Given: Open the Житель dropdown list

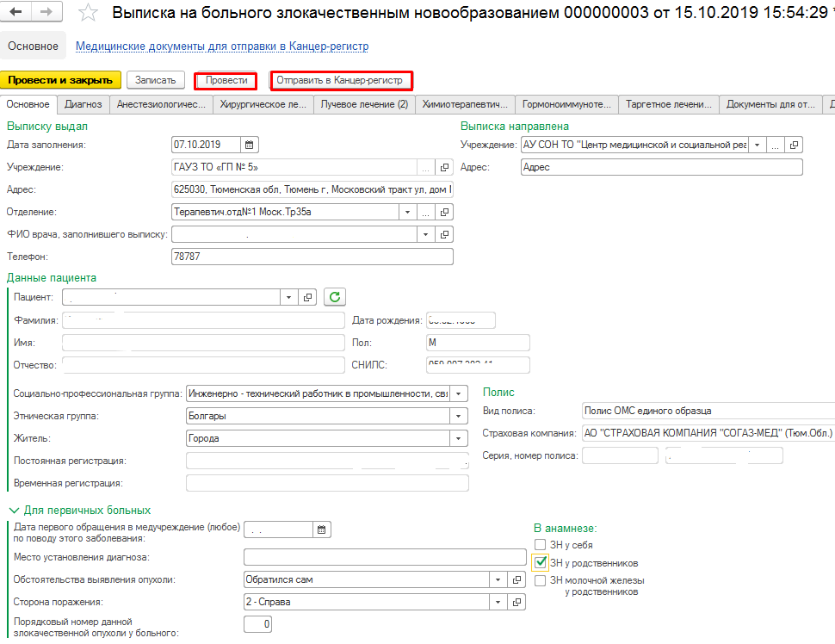Looking at the screenshot, I should [x=460, y=438].
